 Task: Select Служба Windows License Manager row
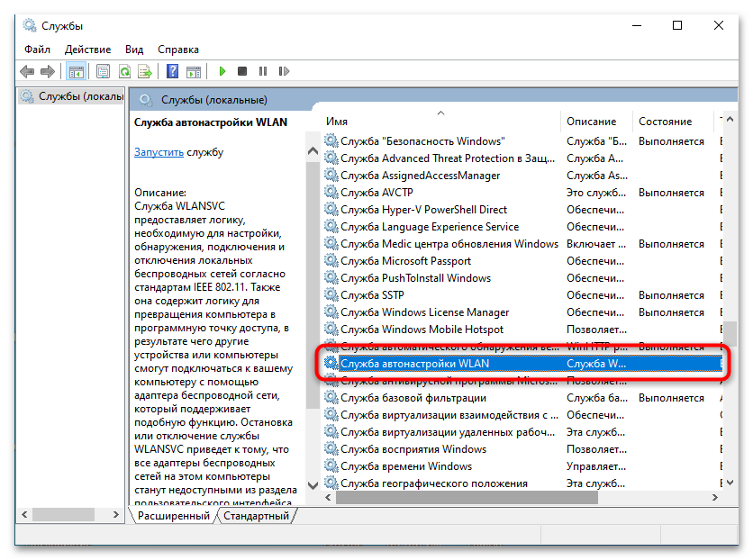click(522, 312)
